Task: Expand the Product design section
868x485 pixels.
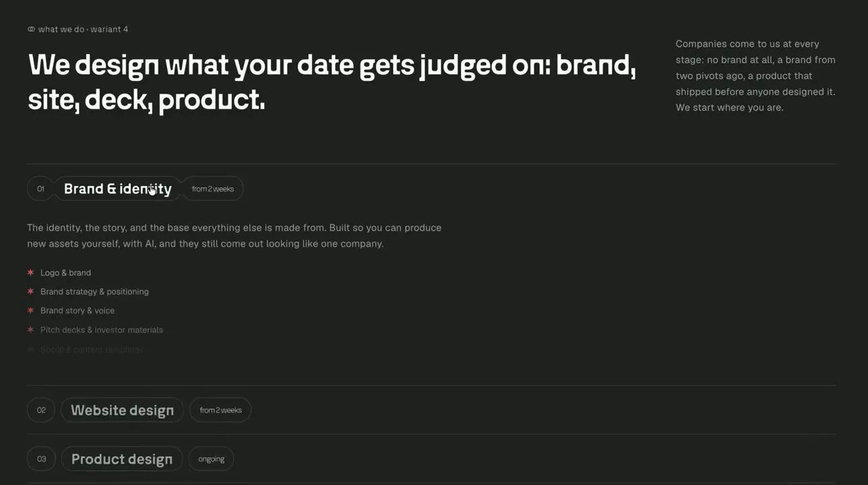Action: [122, 459]
